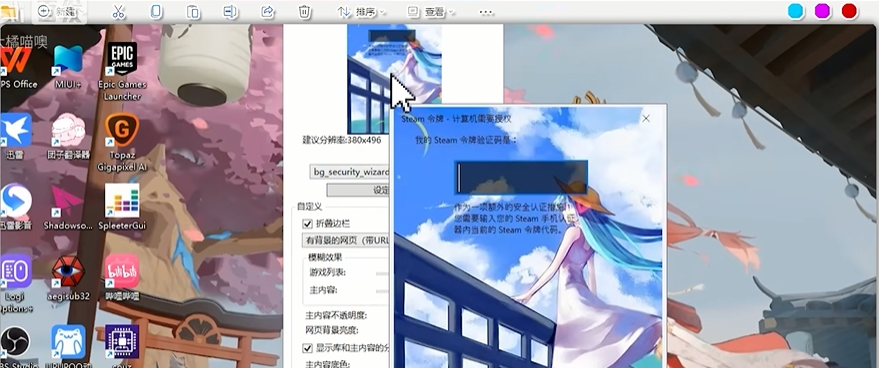The height and width of the screenshot is (368, 879).
Task: Open the Epic Games Launcher shortcut
Action: click(122, 72)
